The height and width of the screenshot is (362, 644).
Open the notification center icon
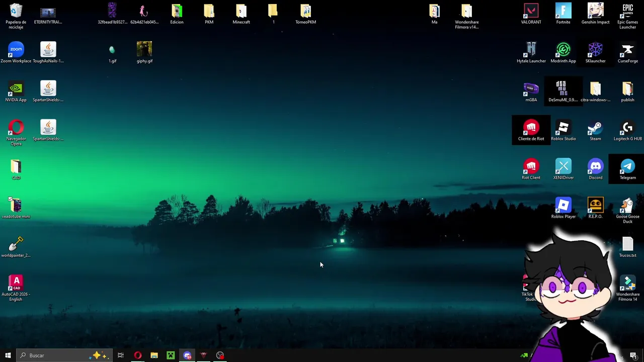click(x=633, y=355)
